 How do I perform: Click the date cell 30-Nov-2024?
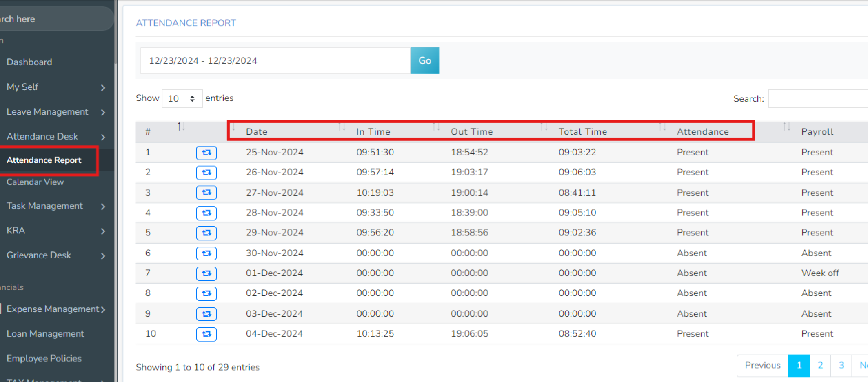pyautogui.click(x=274, y=253)
